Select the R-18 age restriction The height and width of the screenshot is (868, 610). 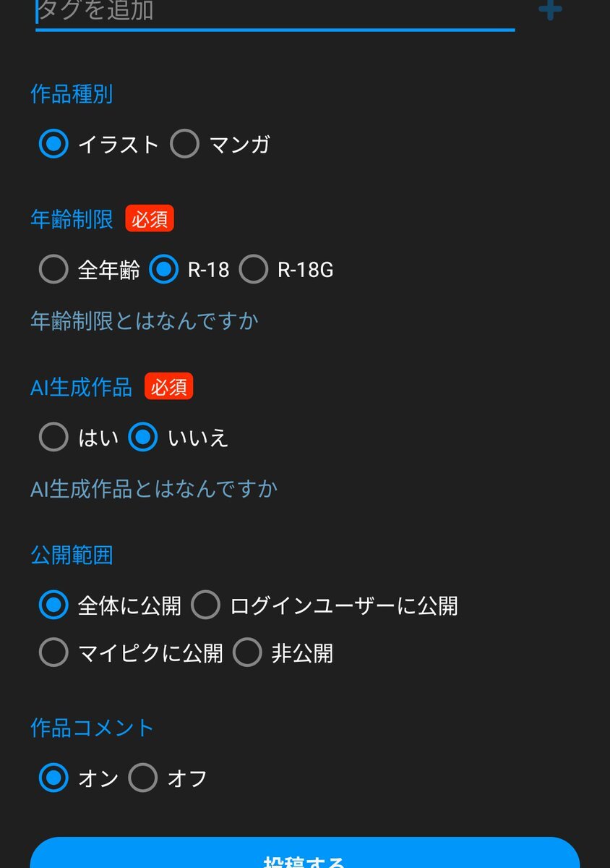tap(164, 270)
